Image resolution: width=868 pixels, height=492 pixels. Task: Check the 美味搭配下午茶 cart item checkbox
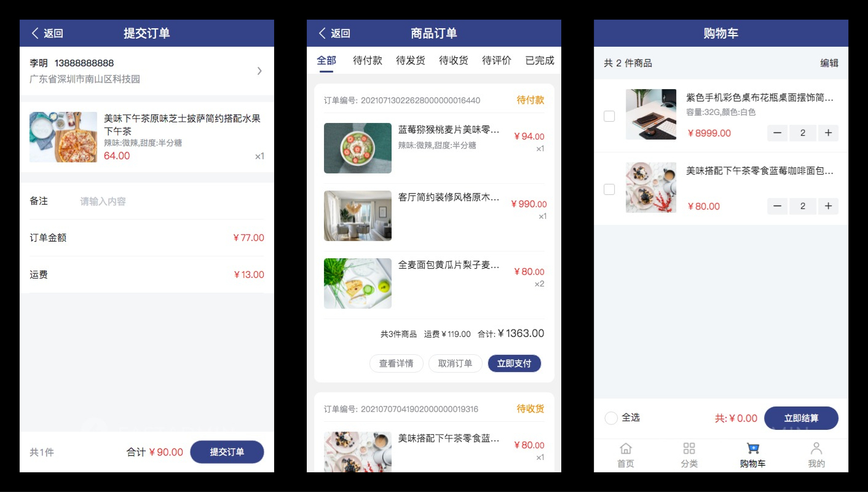609,189
